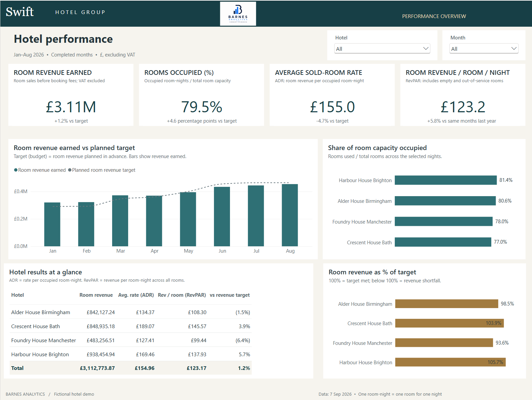Sort table by vs revenue target header
532x400 pixels.
coord(230,295)
